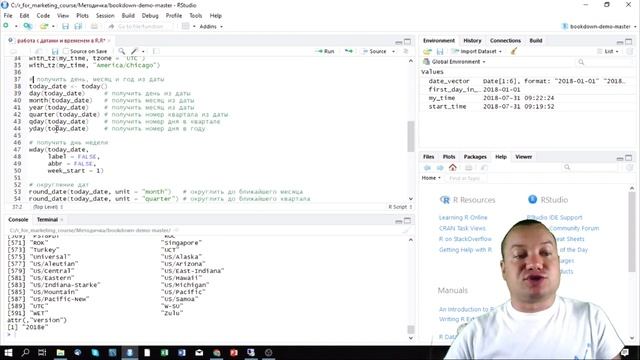
Task: Open the Code menu
Action: pos(43,16)
